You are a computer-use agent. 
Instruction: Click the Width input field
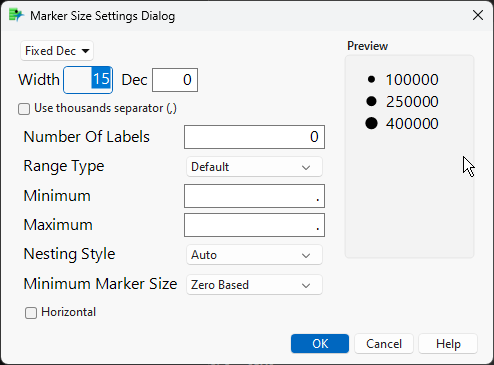(88, 80)
